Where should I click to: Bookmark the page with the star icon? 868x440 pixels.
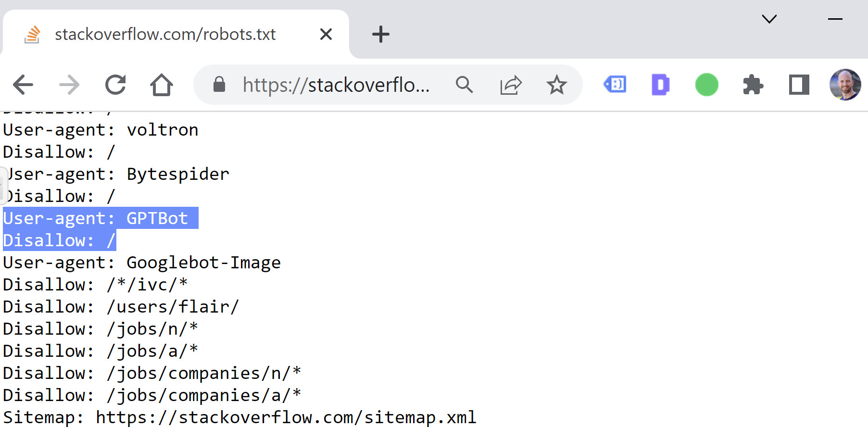[x=556, y=85]
